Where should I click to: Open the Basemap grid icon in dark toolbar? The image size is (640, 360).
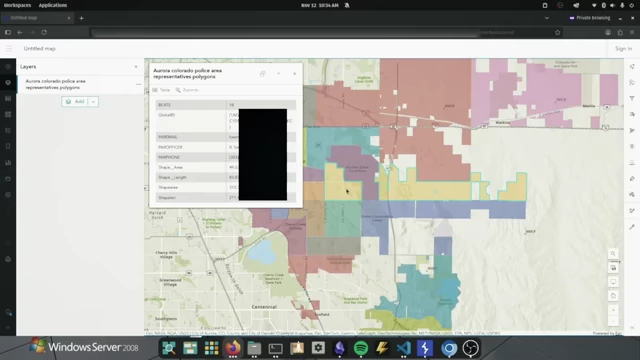pyautogui.click(x=8, y=114)
